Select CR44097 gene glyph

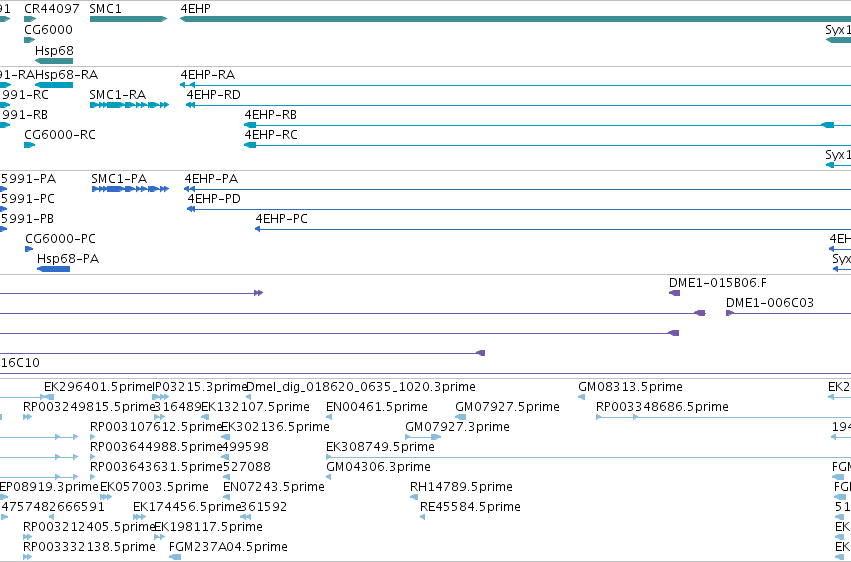(x=30, y=19)
